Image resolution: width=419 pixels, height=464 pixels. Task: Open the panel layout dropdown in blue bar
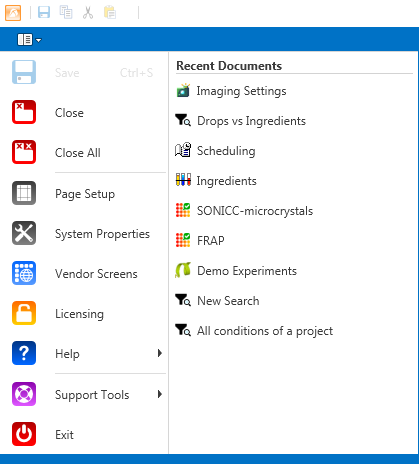coord(29,40)
